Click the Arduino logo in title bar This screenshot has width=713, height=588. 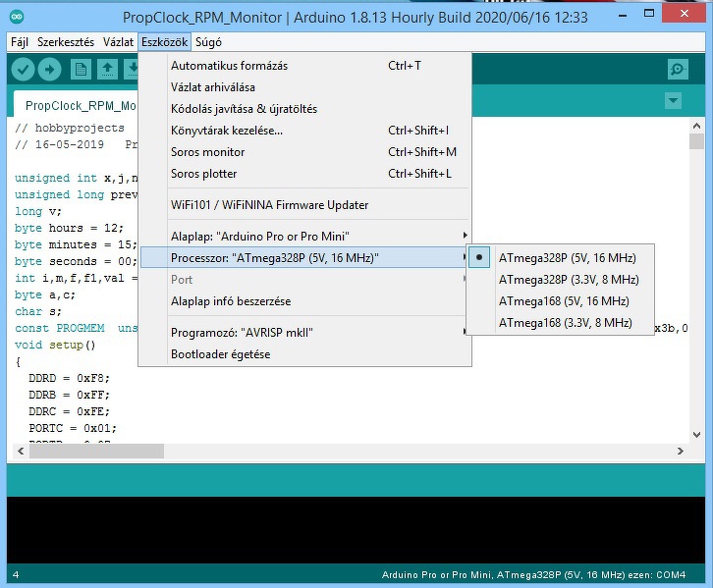17,17
